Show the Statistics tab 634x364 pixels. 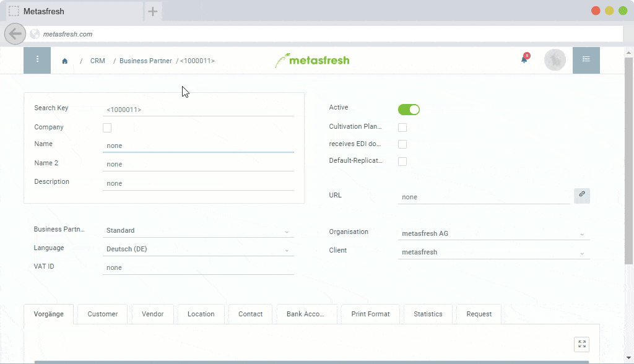click(x=428, y=314)
